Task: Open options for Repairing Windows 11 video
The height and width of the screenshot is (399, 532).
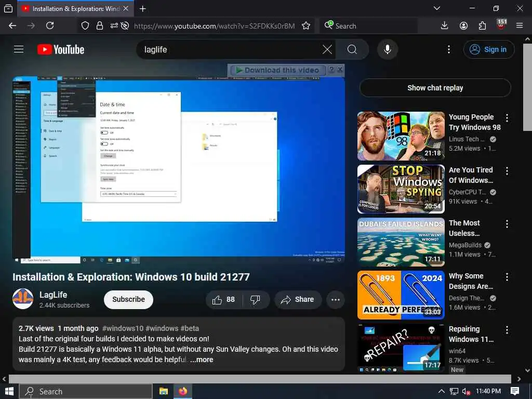Action: coord(507,330)
